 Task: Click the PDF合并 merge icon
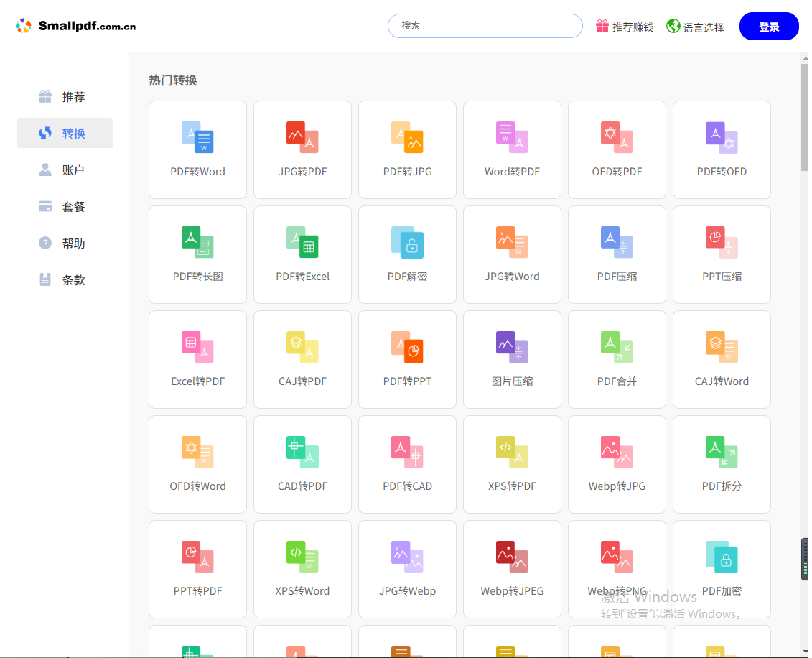(x=617, y=347)
